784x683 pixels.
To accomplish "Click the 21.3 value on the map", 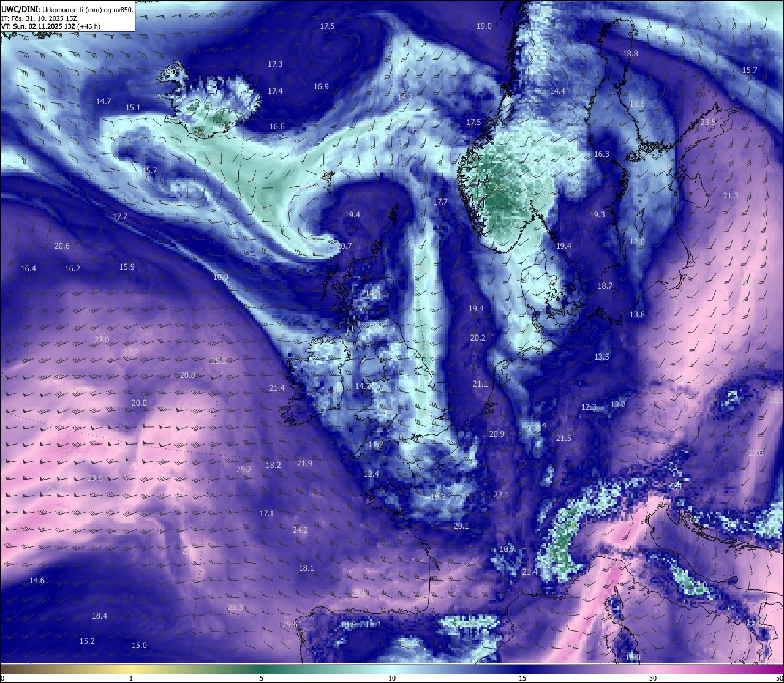I will click(x=731, y=195).
